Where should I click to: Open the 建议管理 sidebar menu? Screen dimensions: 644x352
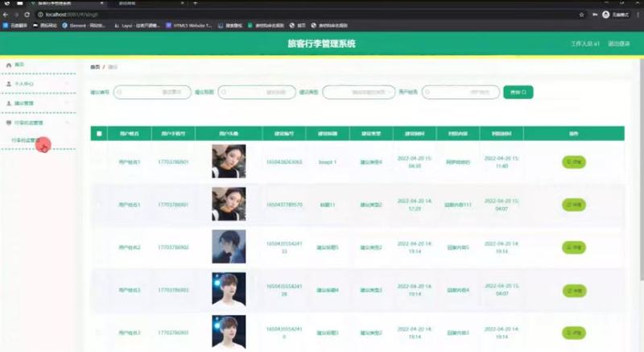(39, 103)
